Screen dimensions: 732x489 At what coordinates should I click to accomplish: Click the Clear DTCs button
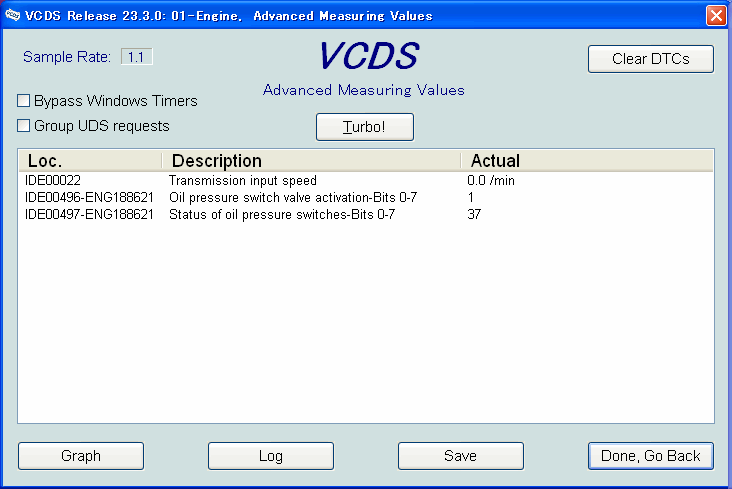point(650,58)
